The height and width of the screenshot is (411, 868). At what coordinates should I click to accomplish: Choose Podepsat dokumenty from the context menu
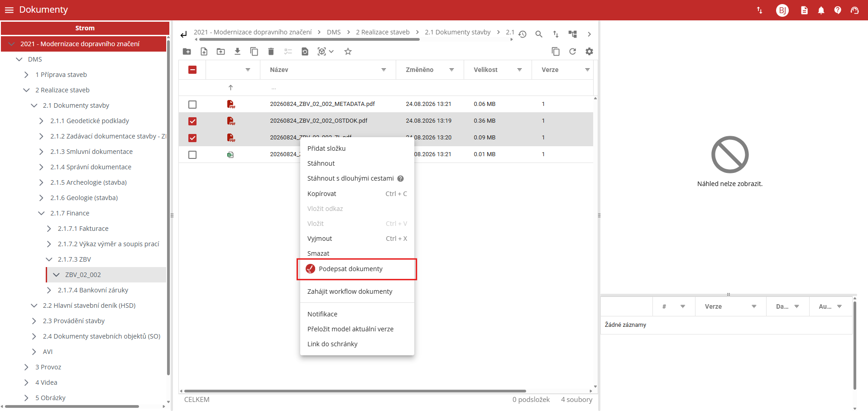(x=357, y=269)
